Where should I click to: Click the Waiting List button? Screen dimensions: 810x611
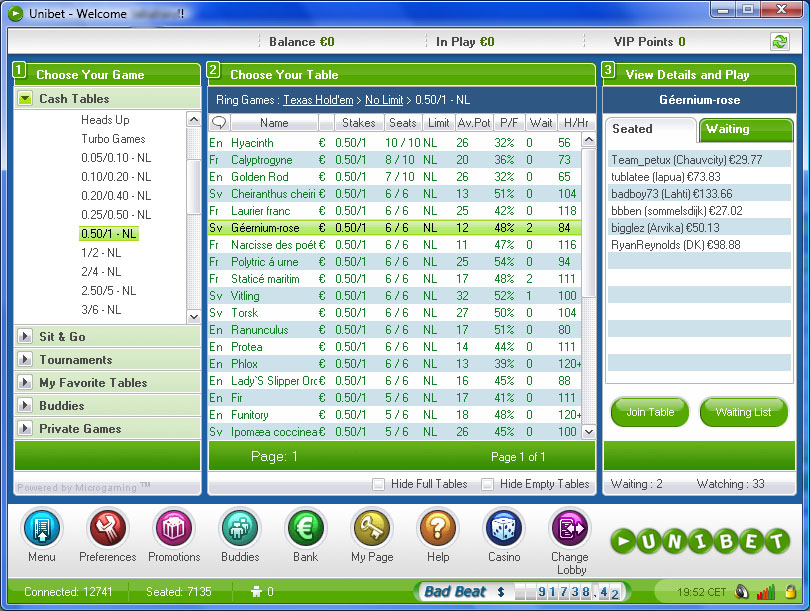(743, 412)
